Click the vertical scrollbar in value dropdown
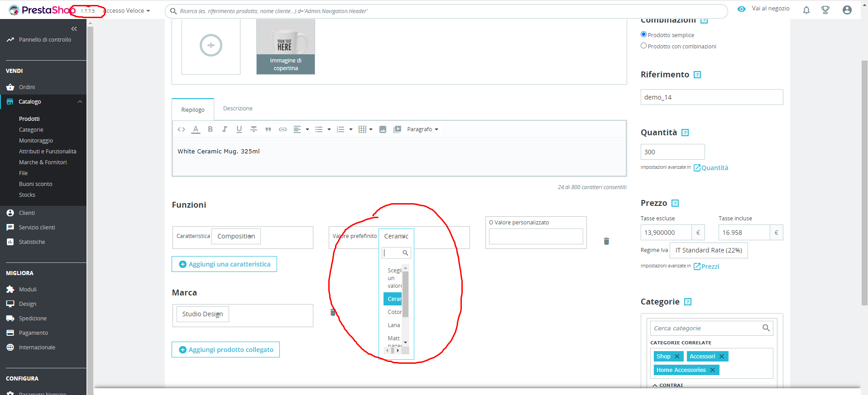 405,294
